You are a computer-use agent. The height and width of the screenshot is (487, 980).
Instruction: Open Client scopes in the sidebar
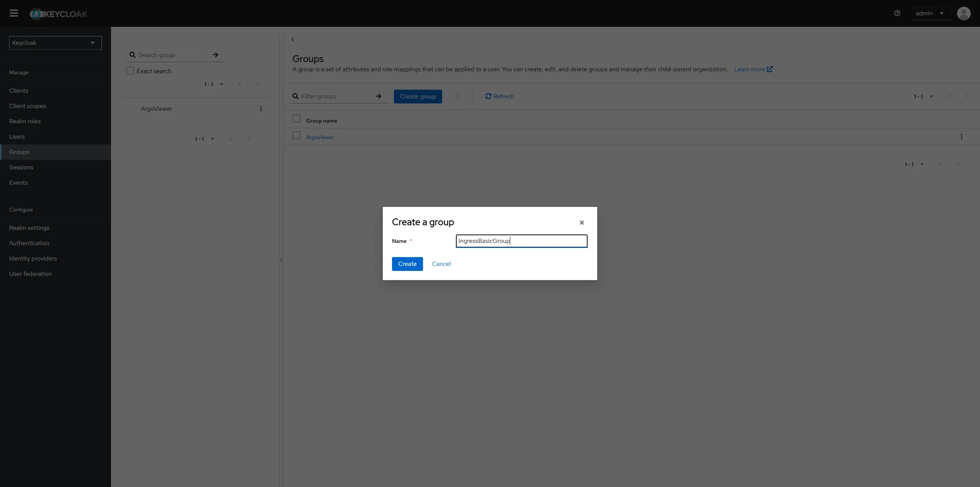[56, 106]
